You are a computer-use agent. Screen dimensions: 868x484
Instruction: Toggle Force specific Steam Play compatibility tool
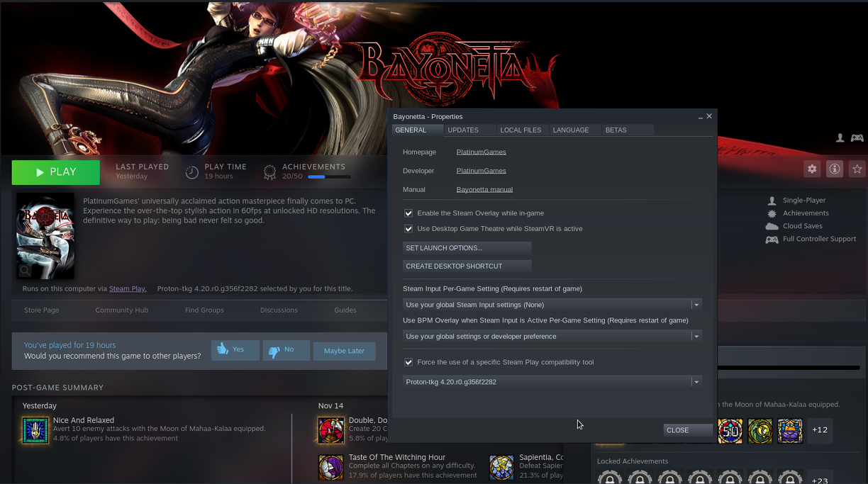pyautogui.click(x=408, y=362)
